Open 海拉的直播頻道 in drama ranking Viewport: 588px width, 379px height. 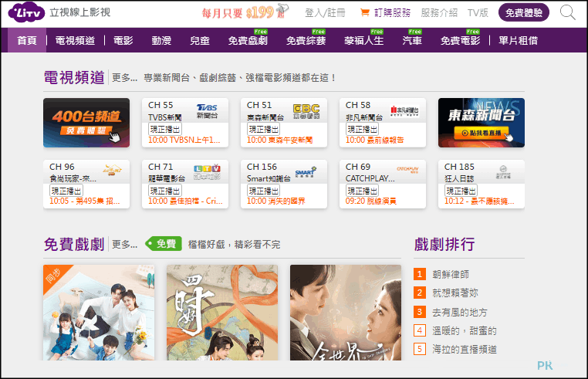pyautogui.click(x=465, y=350)
